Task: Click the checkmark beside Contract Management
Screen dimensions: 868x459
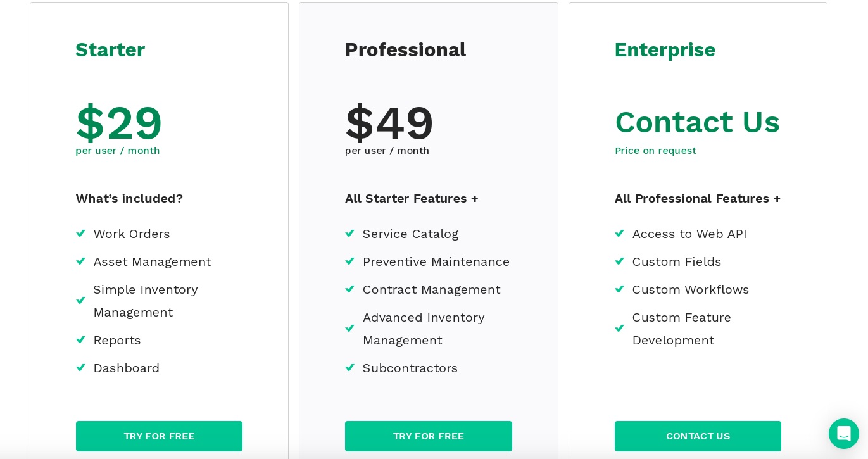Action: click(350, 289)
